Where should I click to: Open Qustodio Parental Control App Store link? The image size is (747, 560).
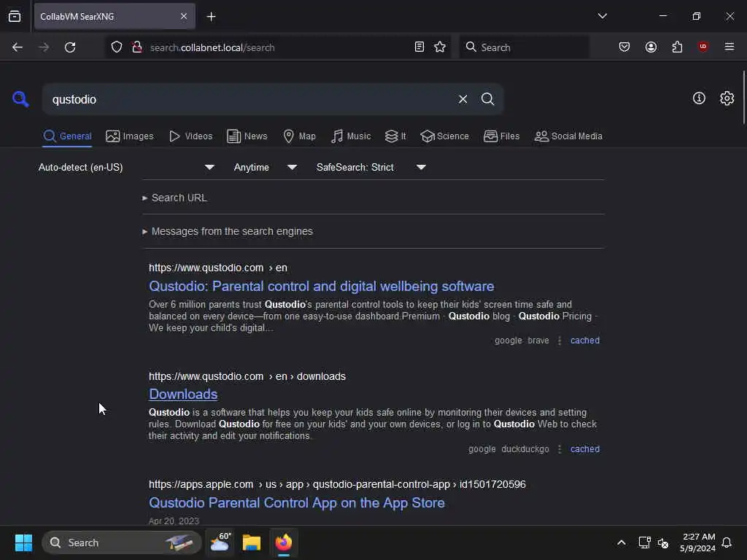[296, 503]
